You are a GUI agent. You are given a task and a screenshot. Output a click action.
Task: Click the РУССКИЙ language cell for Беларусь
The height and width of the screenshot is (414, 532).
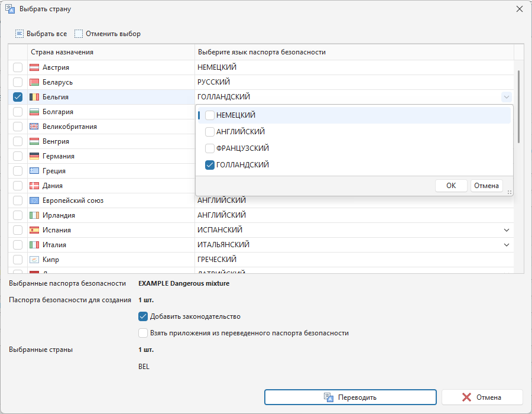click(x=354, y=82)
